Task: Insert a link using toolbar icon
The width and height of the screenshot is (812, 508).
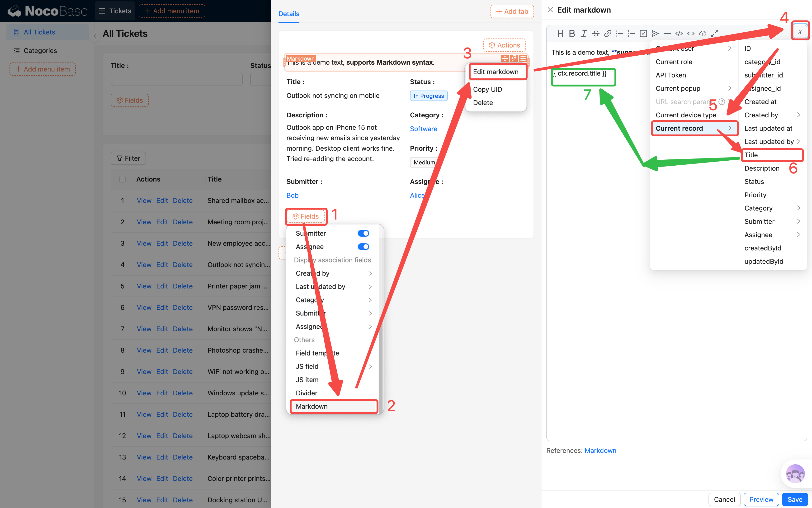Action: [608, 34]
